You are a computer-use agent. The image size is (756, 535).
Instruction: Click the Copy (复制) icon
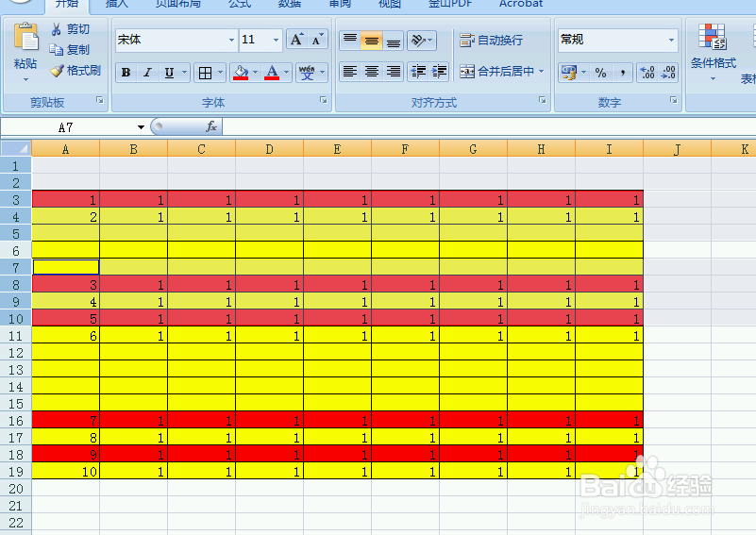pyautogui.click(x=57, y=50)
